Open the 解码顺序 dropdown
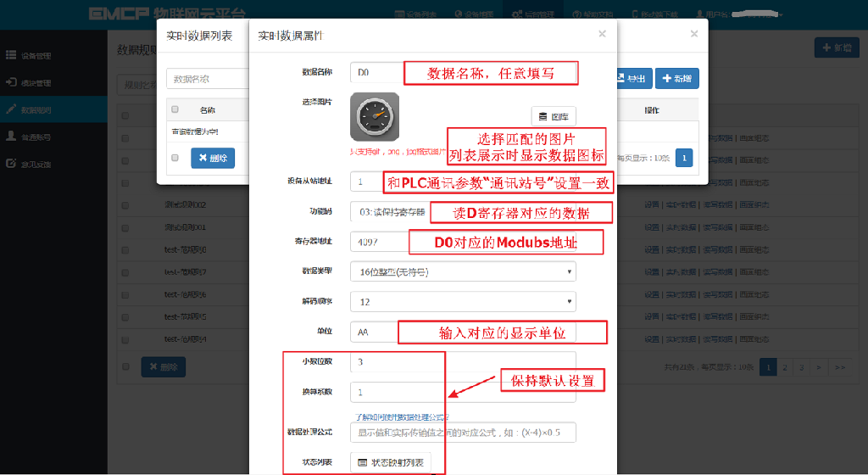The height and width of the screenshot is (475, 868). click(x=463, y=302)
